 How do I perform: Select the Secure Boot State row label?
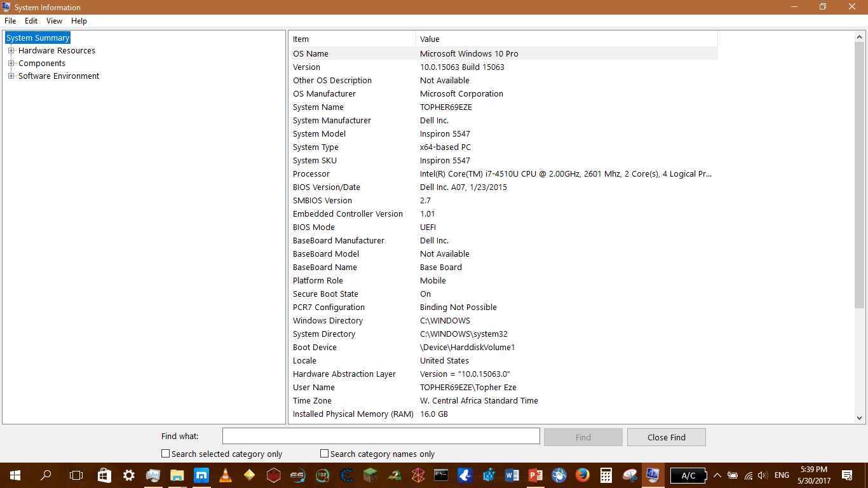click(x=325, y=294)
